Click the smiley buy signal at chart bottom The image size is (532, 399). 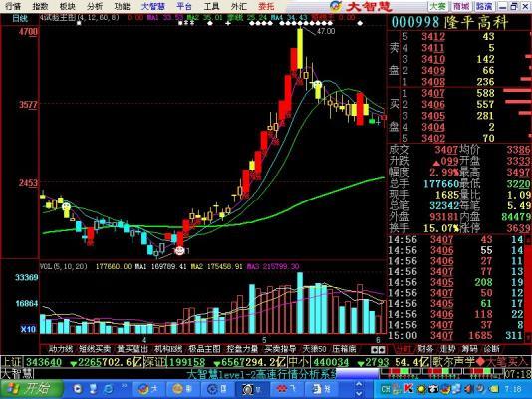(179, 251)
